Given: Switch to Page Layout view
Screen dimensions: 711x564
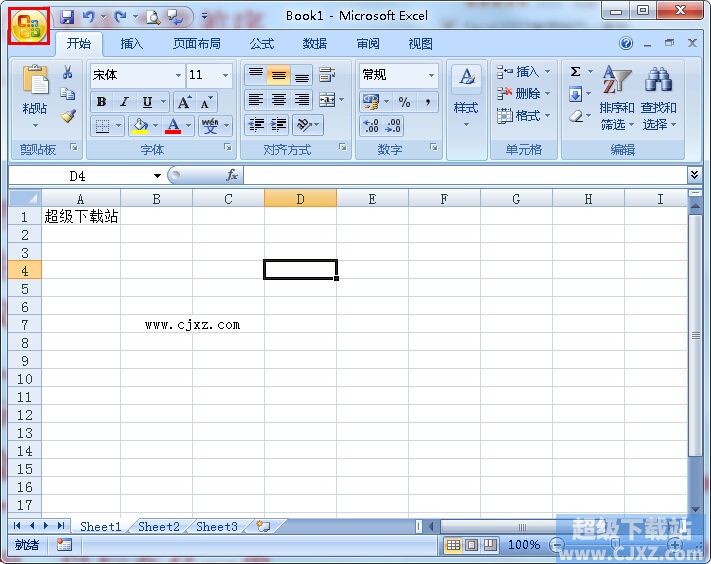Looking at the screenshot, I should click(472, 545).
